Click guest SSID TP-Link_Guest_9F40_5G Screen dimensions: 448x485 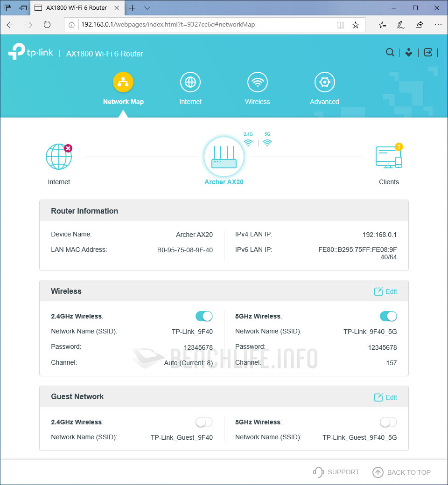click(359, 437)
